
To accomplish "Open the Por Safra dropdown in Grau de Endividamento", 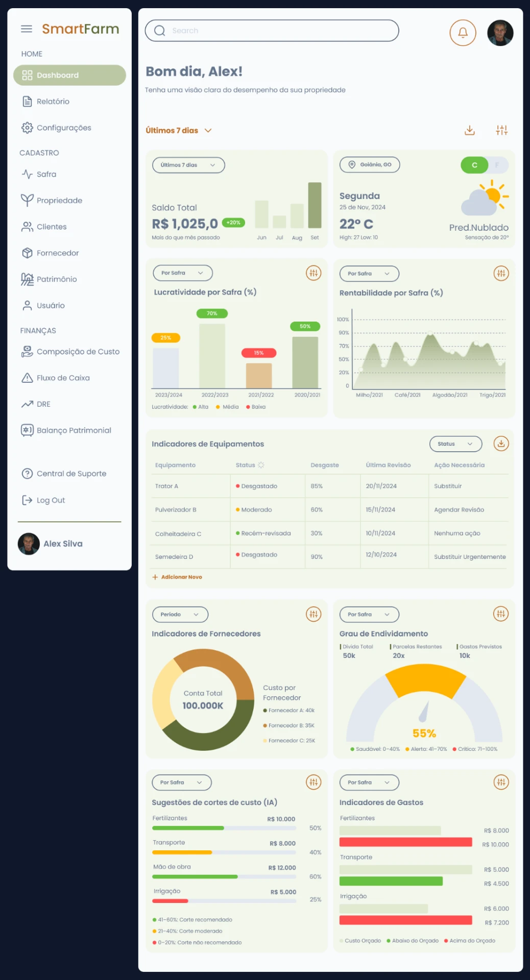I will (369, 615).
